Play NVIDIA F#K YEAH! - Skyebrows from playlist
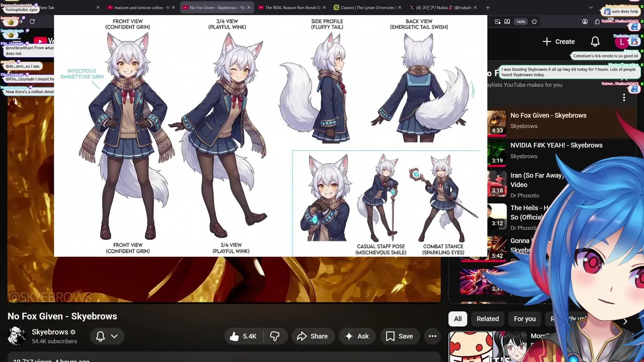The image size is (644, 362). tap(556, 145)
